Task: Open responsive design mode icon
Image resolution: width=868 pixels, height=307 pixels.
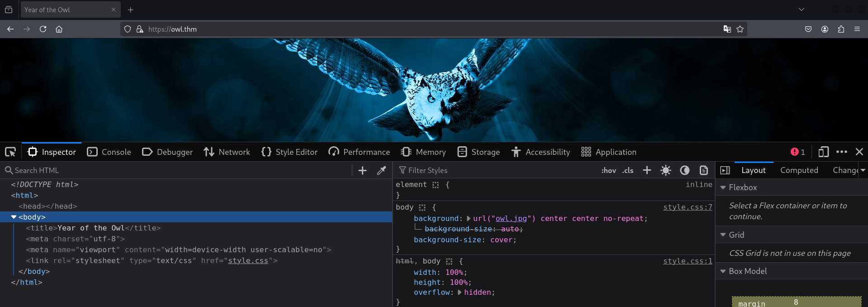Action: pyautogui.click(x=823, y=152)
